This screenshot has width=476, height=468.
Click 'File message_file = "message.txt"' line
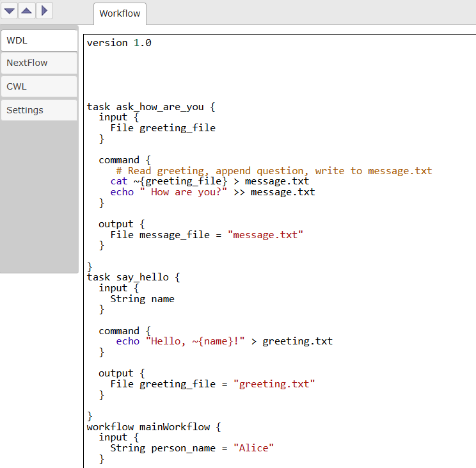(207, 235)
